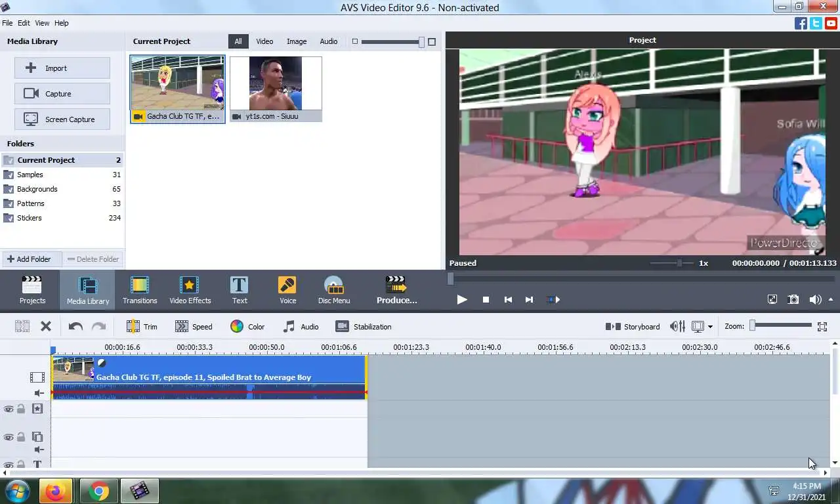Select the Gacha Club TG TF media thumbnail
The width and height of the screenshot is (840, 504).
178,89
